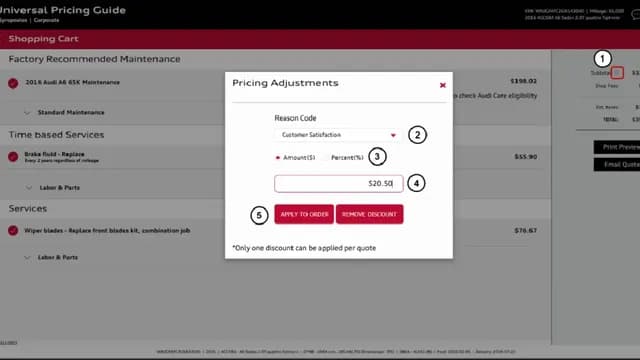Click the discount amount input field
Image resolution: width=640 pixels, height=360 pixels.
(x=338, y=184)
